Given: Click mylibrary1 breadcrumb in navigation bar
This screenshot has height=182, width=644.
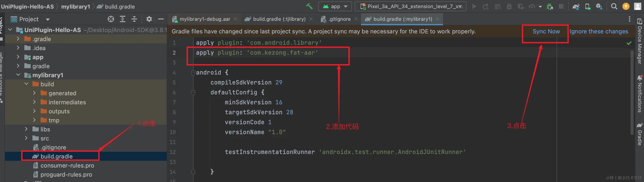Looking at the screenshot, I should click(x=75, y=7).
